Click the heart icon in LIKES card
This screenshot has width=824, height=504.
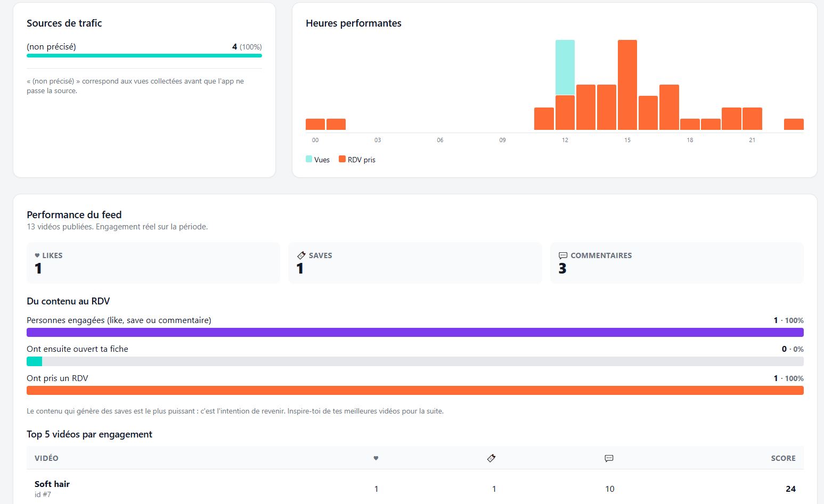pos(37,255)
